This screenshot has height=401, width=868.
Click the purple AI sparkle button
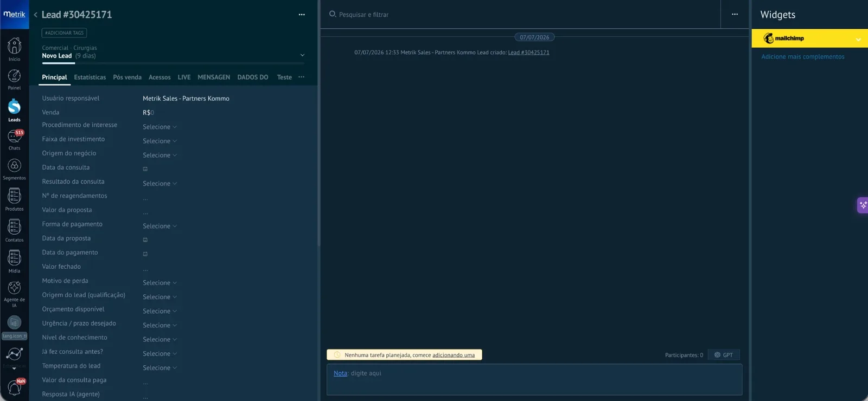click(x=863, y=205)
